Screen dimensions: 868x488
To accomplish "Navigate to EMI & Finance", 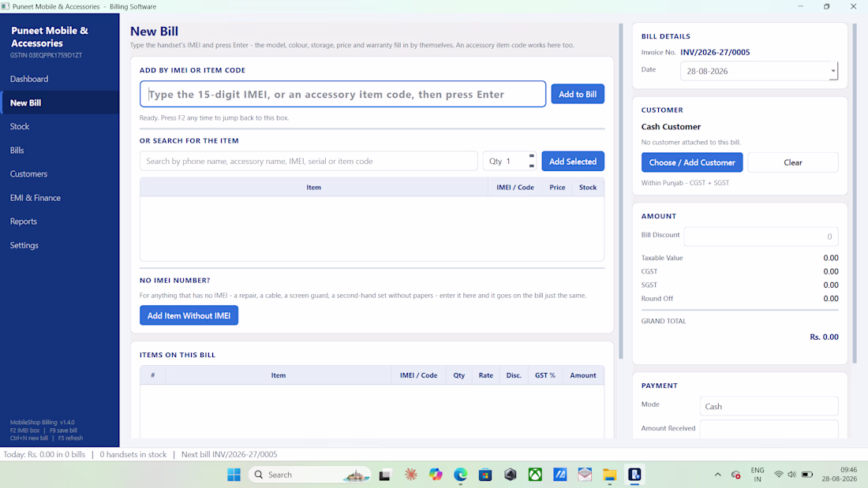I will [60, 198].
